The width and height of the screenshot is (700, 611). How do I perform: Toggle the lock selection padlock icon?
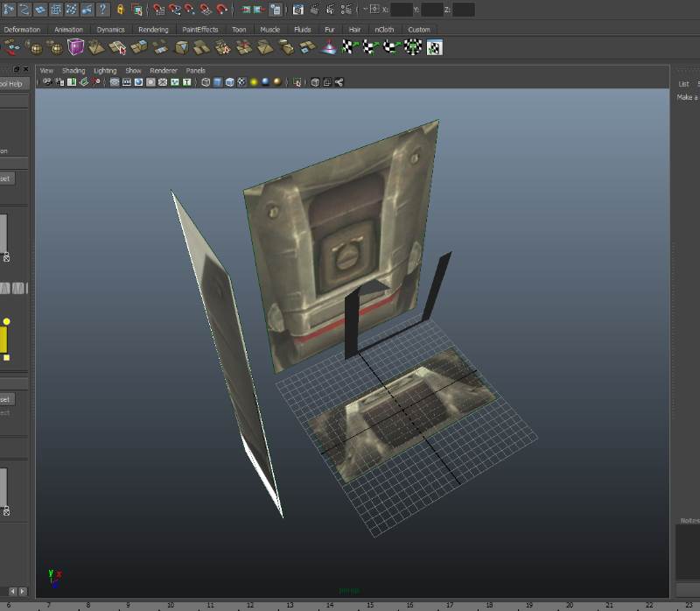(x=120, y=10)
